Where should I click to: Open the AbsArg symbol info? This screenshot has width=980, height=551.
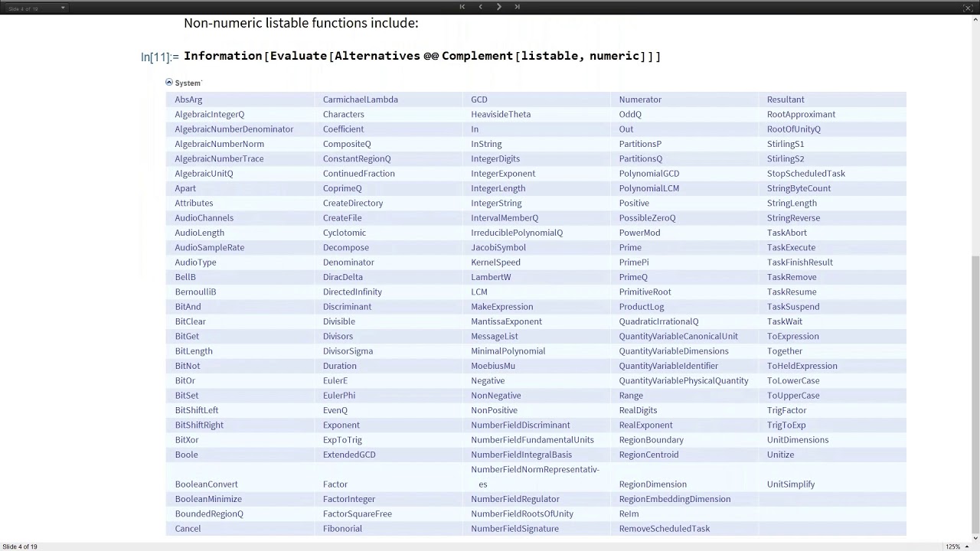point(188,99)
